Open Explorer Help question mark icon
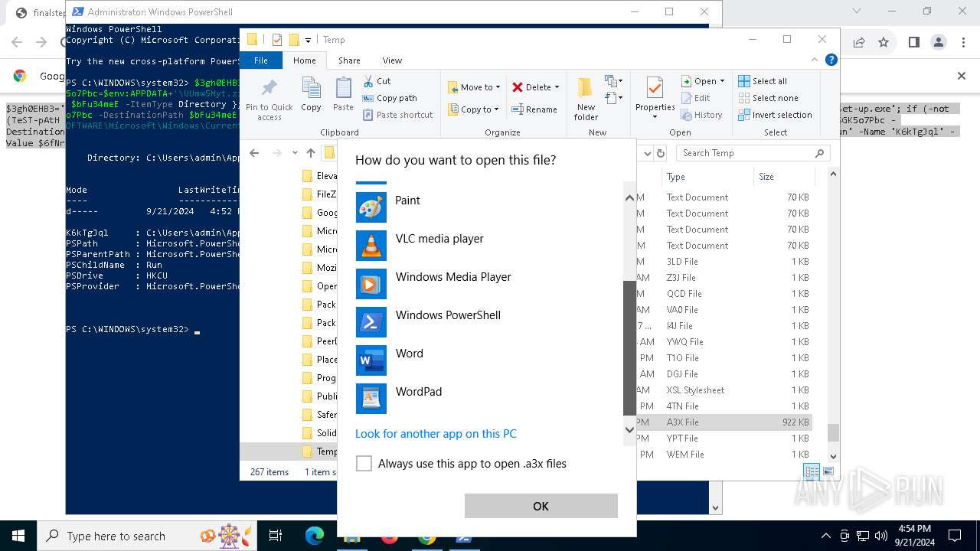 831,60
